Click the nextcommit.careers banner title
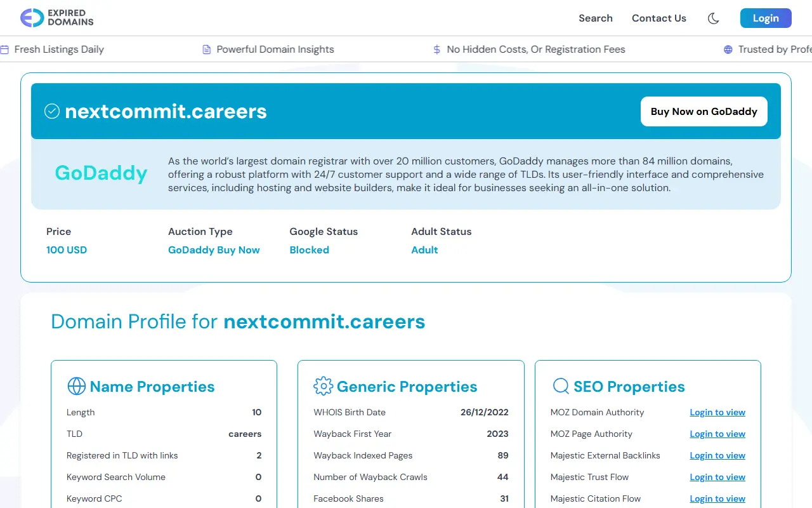Viewport: 812px width, 508px height. point(166,111)
